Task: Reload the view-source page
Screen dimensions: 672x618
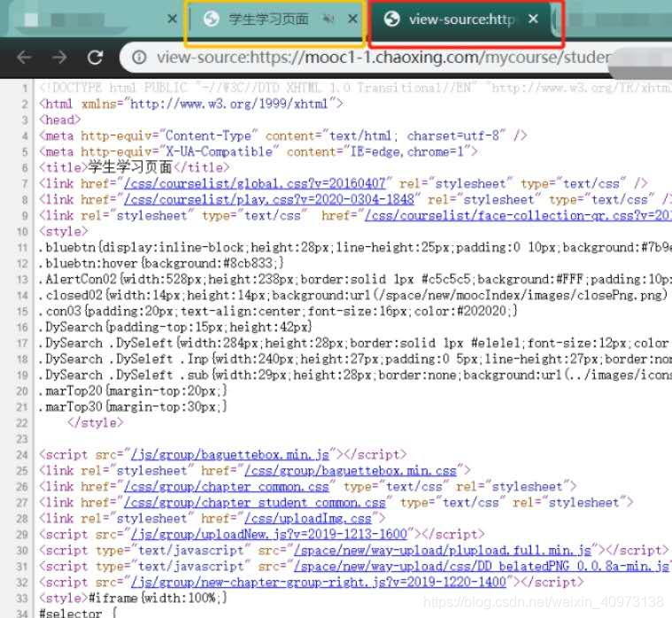Action: [x=95, y=57]
